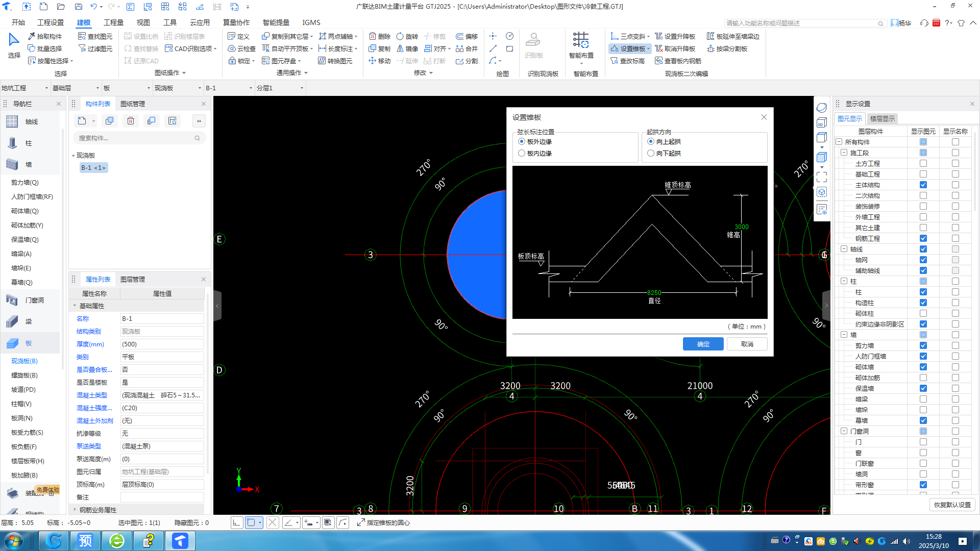Click the 查找图元 tool
This screenshot has width=980, height=551.
pos(95,36)
